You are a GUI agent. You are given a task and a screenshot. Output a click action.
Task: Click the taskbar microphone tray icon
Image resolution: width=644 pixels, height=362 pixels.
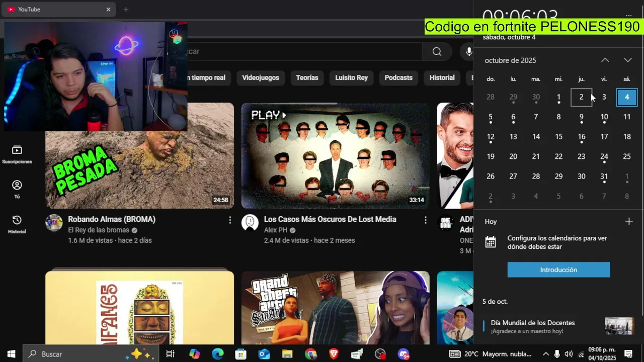[557, 354]
